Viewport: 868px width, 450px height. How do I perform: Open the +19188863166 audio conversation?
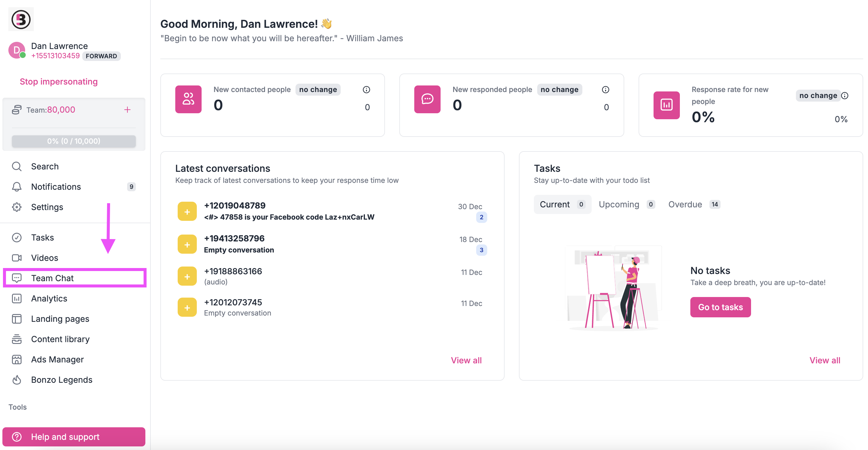pyautogui.click(x=332, y=276)
